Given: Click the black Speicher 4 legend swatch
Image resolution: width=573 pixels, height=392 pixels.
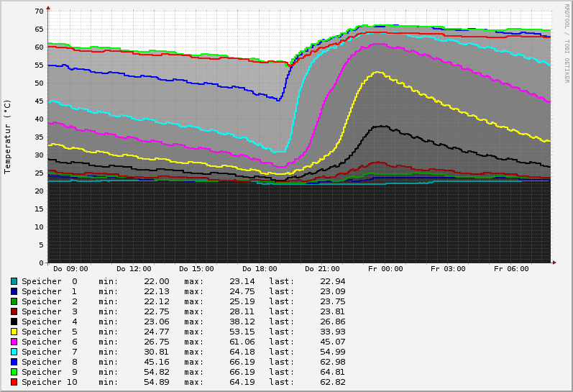Looking at the screenshot, I should pyautogui.click(x=14, y=322).
